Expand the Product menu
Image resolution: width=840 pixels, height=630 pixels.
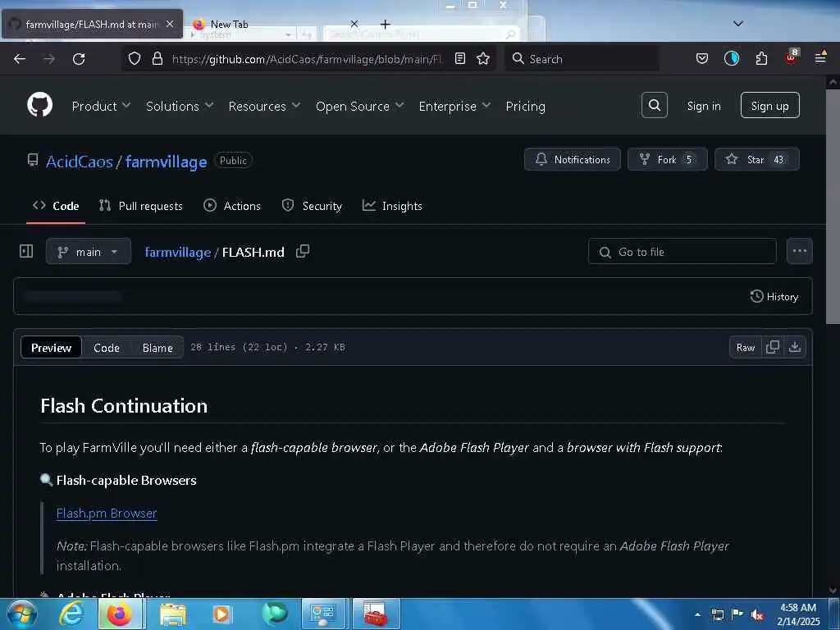tap(101, 106)
